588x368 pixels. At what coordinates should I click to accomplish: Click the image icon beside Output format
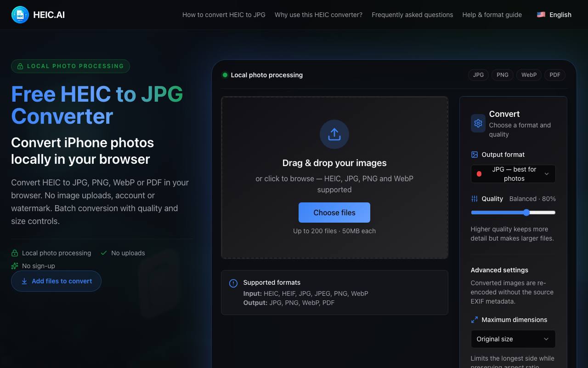[475, 155]
